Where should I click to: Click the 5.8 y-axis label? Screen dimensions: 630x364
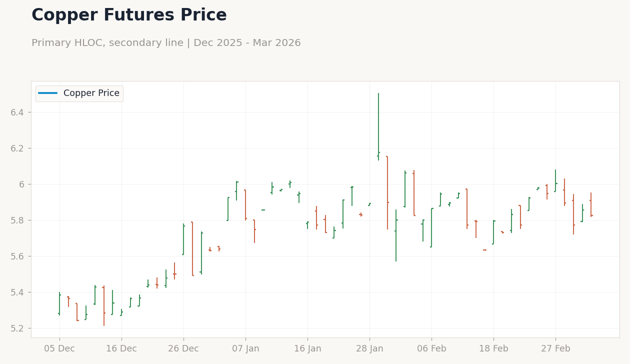pyautogui.click(x=17, y=220)
